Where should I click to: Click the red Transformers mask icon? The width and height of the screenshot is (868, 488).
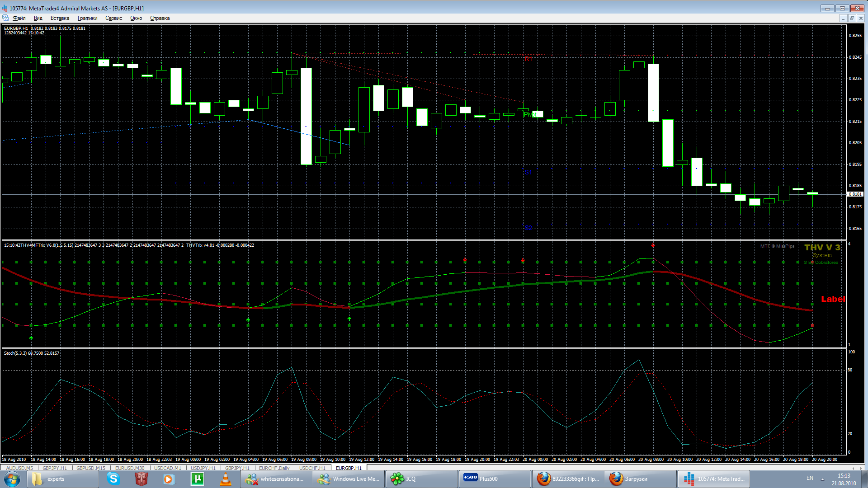point(142,479)
